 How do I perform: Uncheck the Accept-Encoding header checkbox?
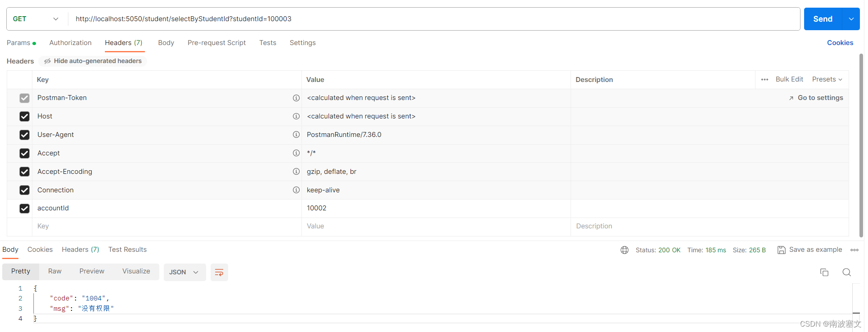pyautogui.click(x=24, y=172)
